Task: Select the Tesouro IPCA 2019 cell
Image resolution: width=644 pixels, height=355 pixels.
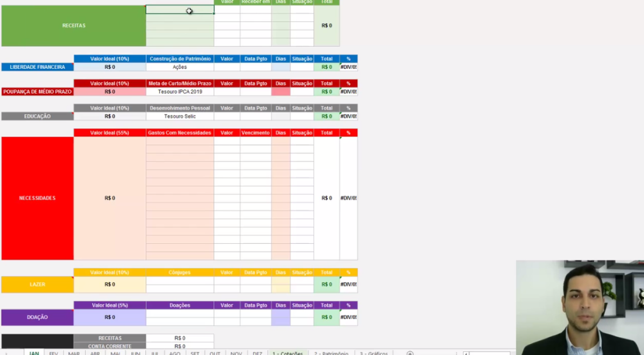Action: (x=180, y=92)
